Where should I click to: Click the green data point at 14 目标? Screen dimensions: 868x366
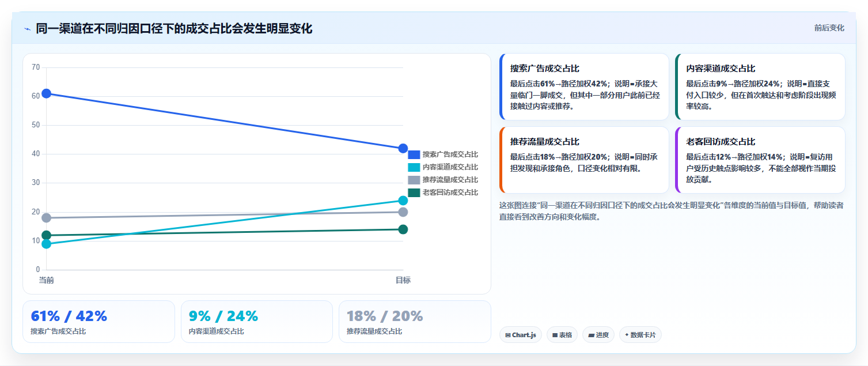pyautogui.click(x=403, y=229)
